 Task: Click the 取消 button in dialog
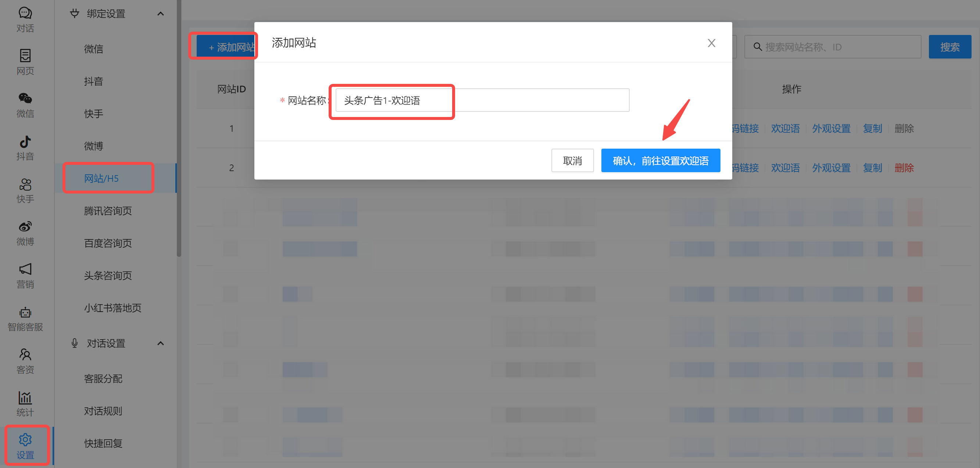[572, 160]
